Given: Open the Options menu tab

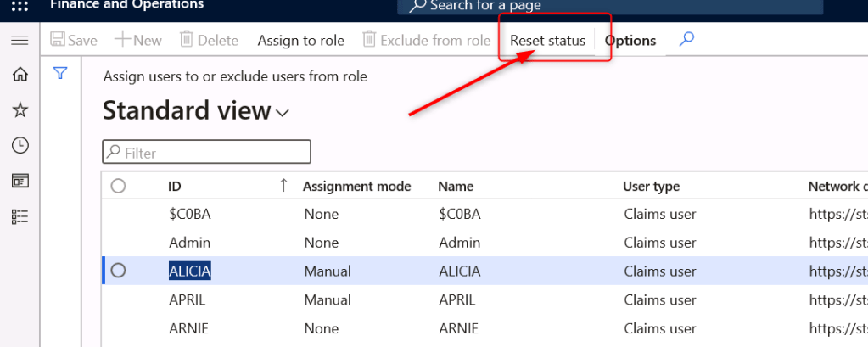Looking at the screenshot, I should click(x=630, y=41).
